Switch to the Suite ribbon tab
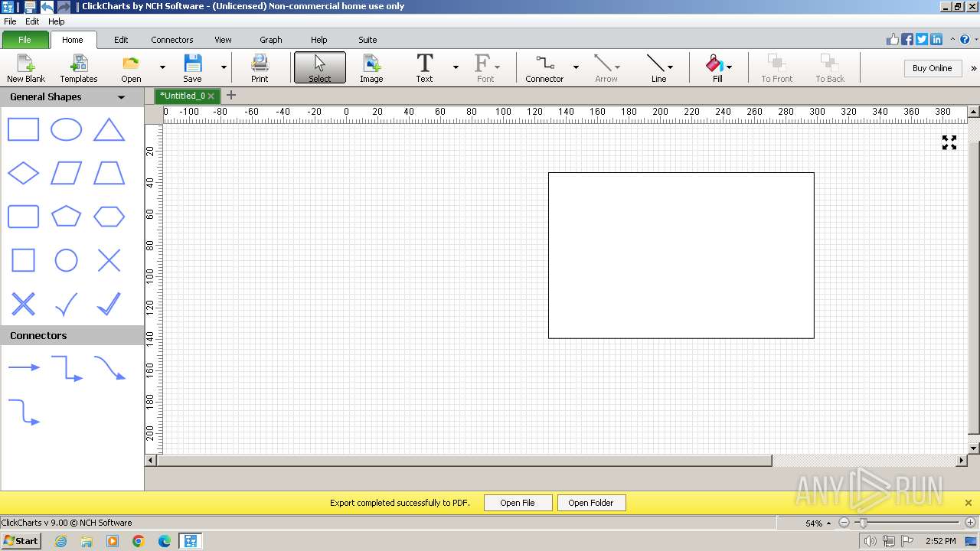Image resolution: width=980 pixels, height=551 pixels. tap(367, 40)
